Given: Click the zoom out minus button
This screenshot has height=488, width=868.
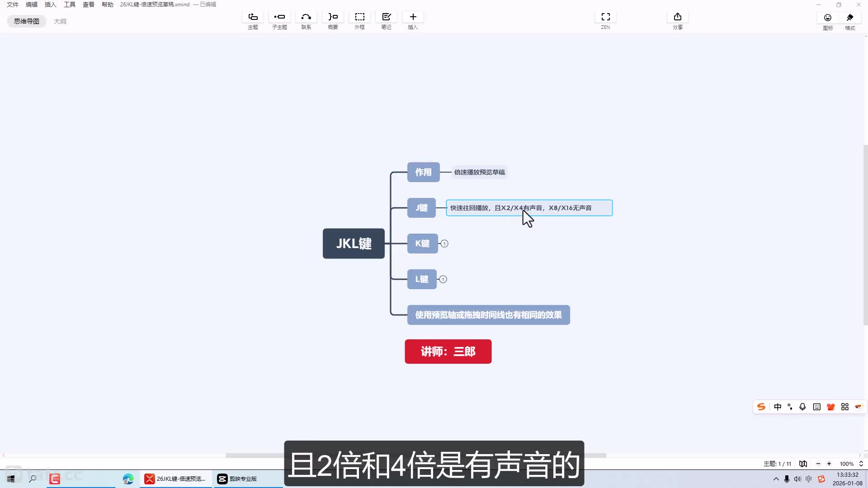Looking at the screenshot, I should click(818, 464).
